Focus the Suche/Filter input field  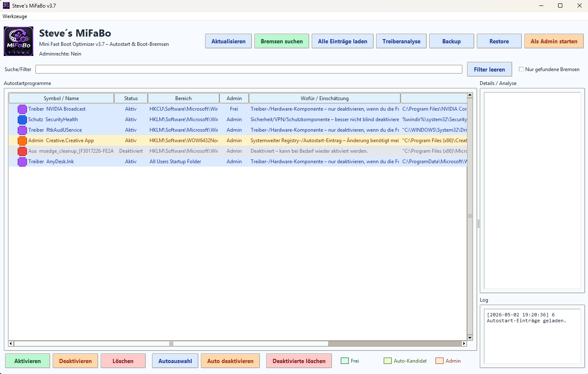click(x=249, y=69)
